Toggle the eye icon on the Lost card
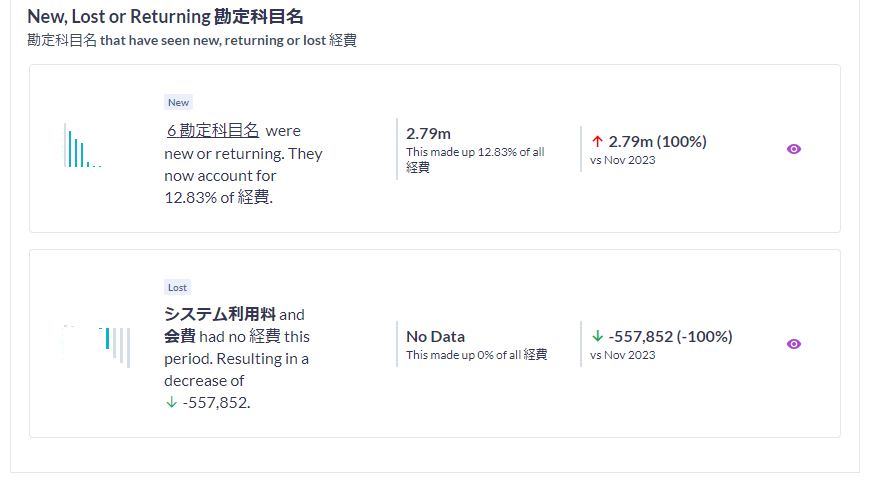 793,344
